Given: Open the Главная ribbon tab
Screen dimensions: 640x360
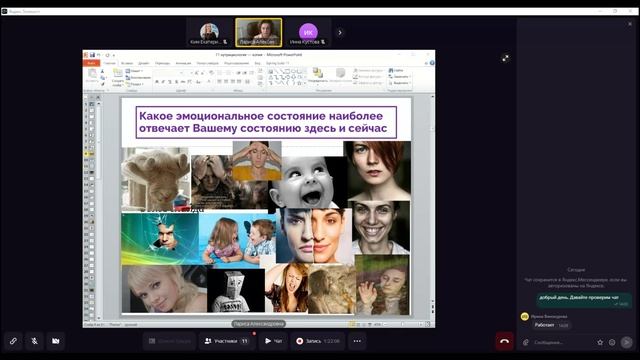Looking at the screenshot, I should click(x=109, y=63).
